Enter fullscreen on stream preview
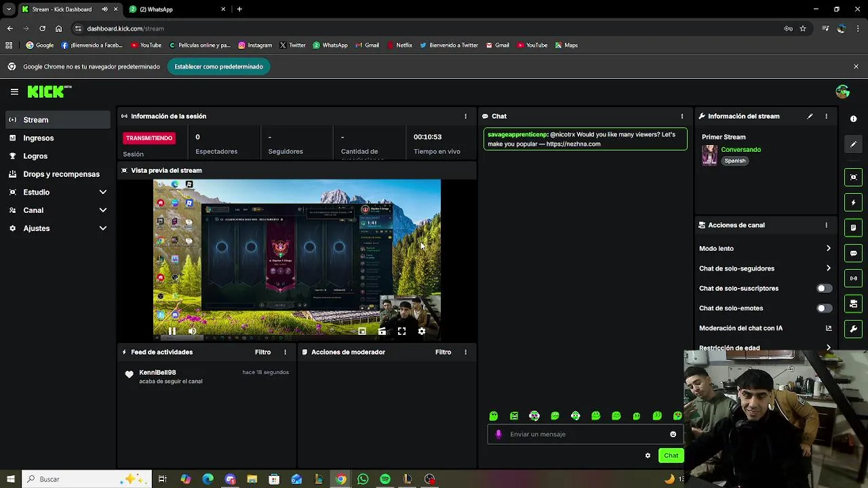Screen dimensions: 868x488 [401, 331]
